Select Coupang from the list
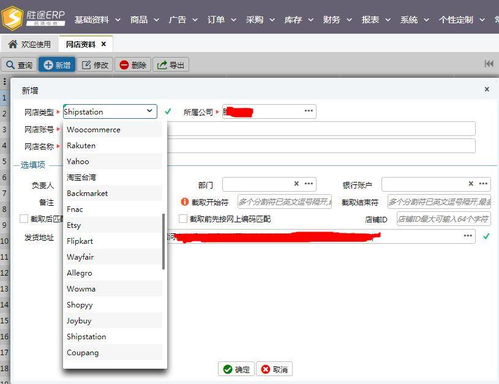The width and height of the screenshot is (499, 384). point(114,353)
